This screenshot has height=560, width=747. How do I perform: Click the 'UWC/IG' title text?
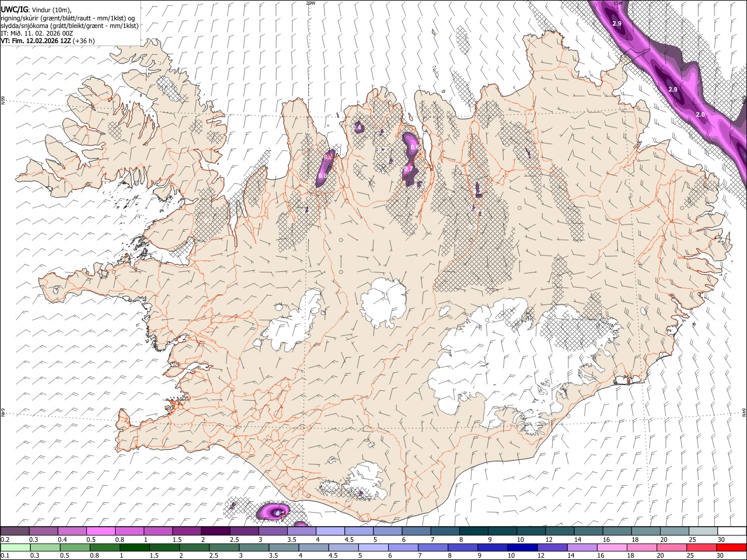pyautogui.click(x=14, y=10)
